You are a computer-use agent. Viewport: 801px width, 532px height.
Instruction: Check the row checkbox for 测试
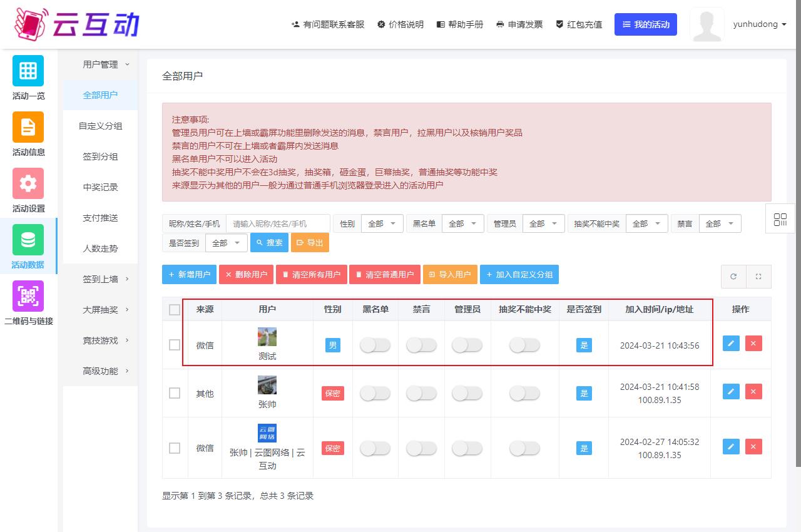point(175,345)
